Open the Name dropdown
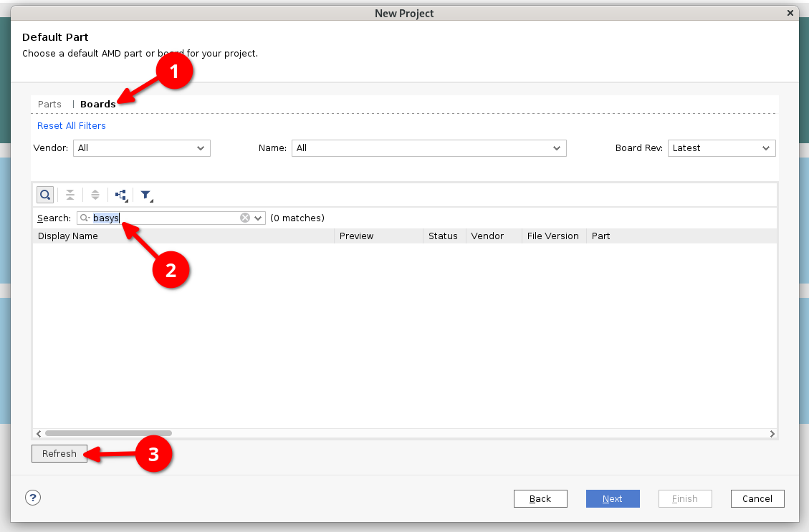This screenshot has width=809, height=532. 429,148
